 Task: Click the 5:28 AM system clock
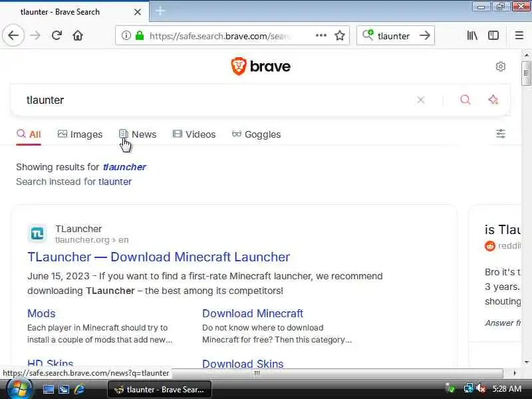point(507,389)
